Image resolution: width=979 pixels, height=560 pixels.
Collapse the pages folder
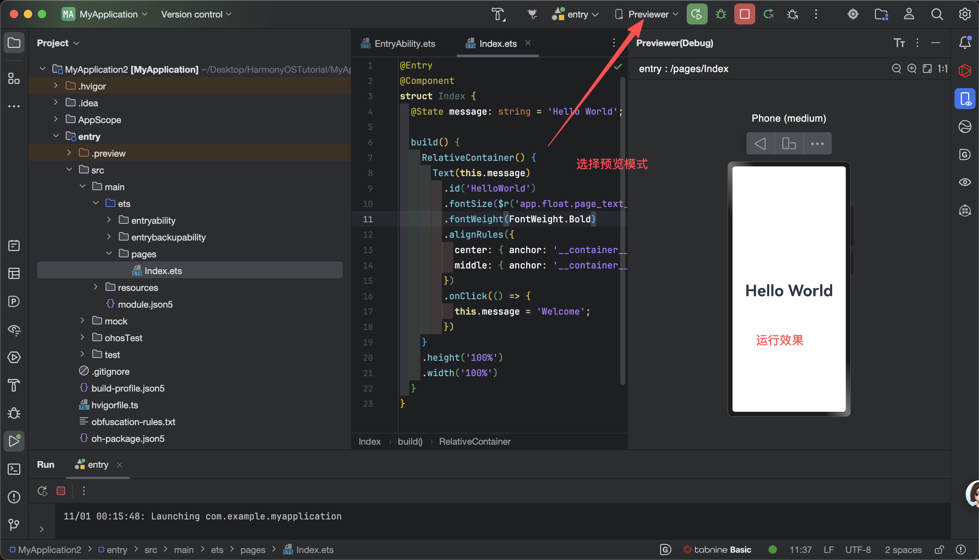pos(109,254)
